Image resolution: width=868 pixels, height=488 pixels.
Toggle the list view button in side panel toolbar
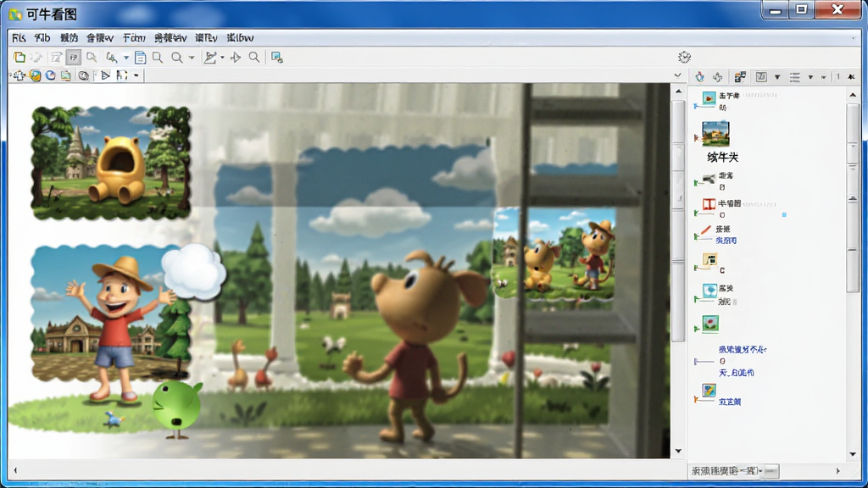pos(795,77)
